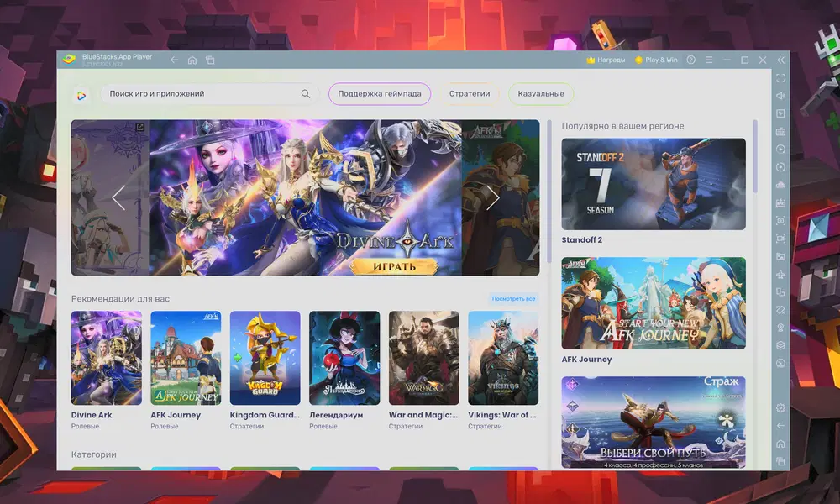This screenshot has width=840, height=504.
Task: Select the Казуальные filter chip
Action: [x=540, y=94]
